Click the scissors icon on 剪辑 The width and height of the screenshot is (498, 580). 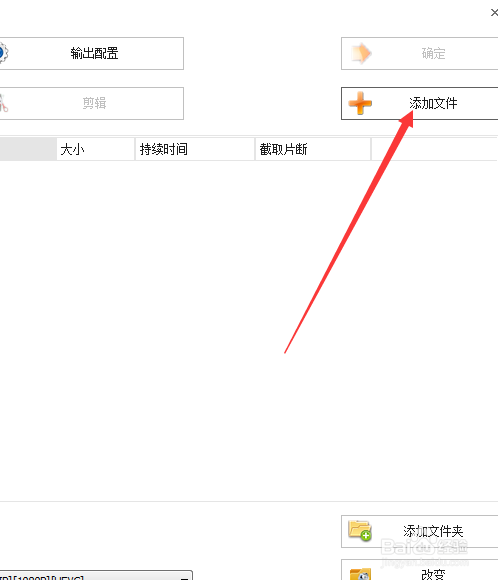[3, 103]
